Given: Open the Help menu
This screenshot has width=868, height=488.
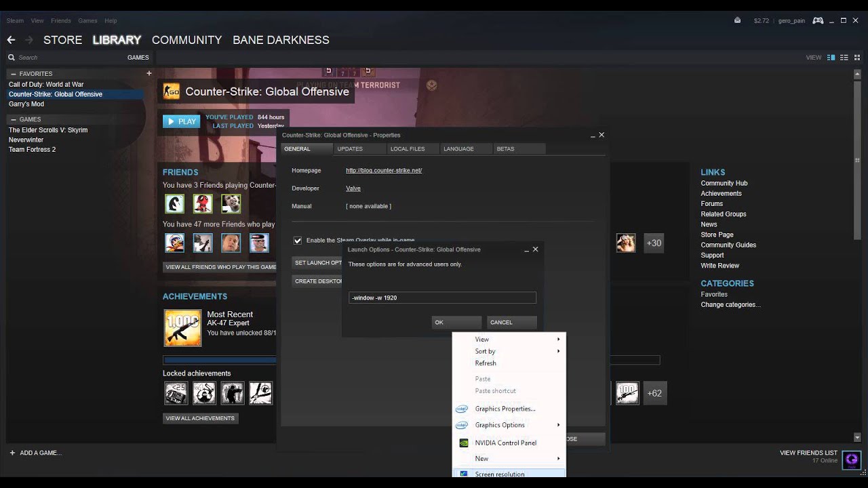Looking at the screenshot, I should [111, 20].
